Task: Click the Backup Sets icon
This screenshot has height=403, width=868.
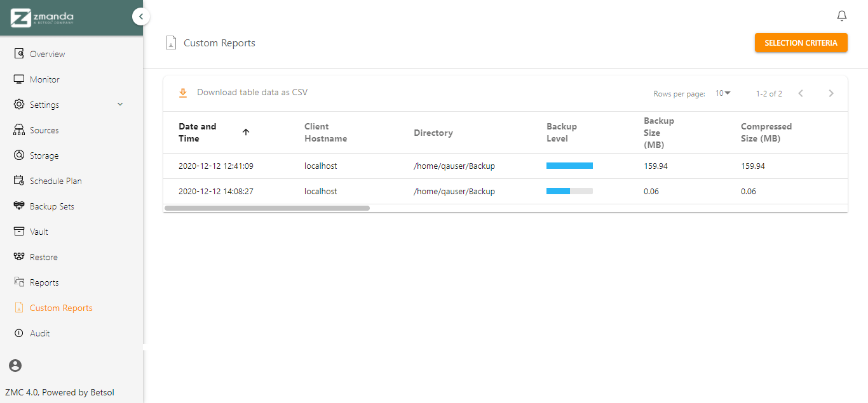Action: (19, 206)
